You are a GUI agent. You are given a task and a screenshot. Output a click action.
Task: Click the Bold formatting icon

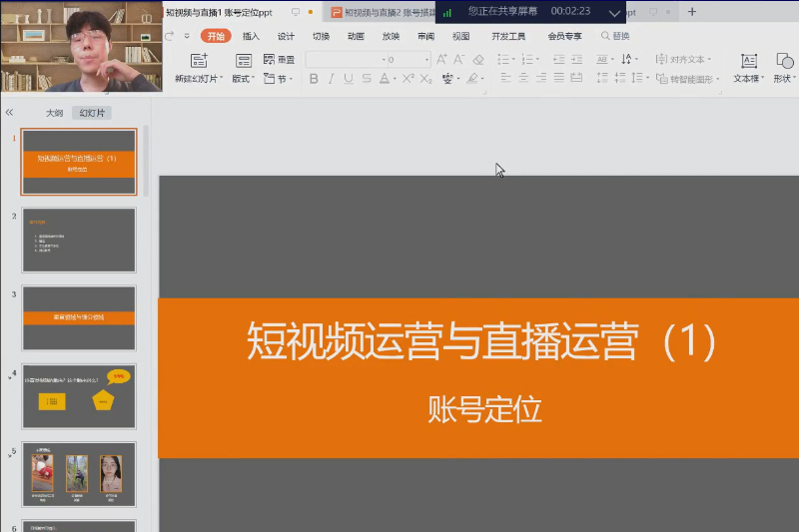tap(314, 79)
